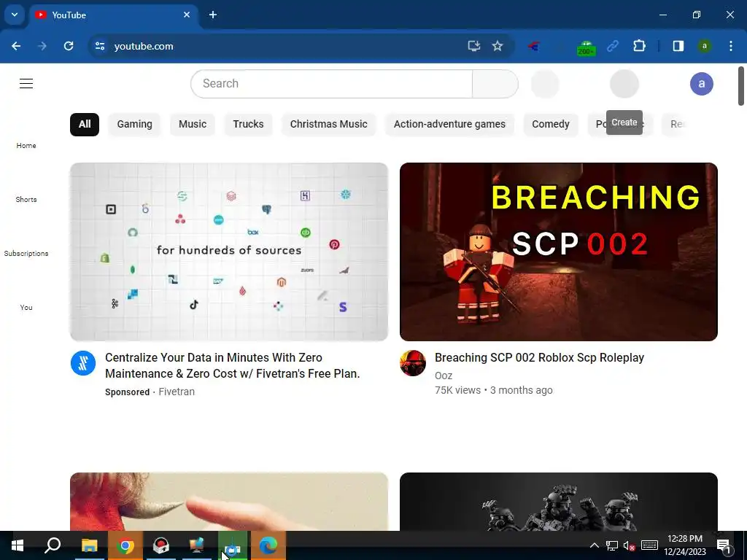Open 'Breaching SCP 002 Roblox Scp Roleplay' title
This screenshot has height=560, width=747.
click(x=539, y=357)
